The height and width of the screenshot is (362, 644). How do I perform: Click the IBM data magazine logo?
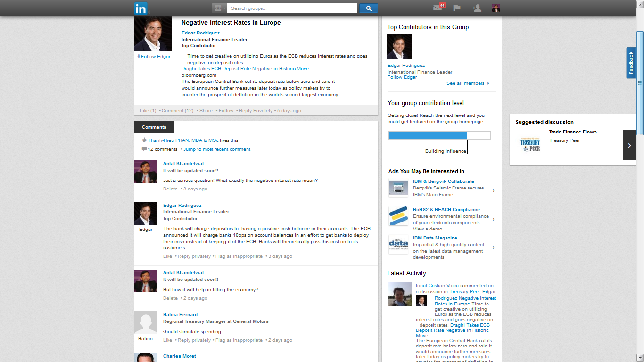pos(398,244)
